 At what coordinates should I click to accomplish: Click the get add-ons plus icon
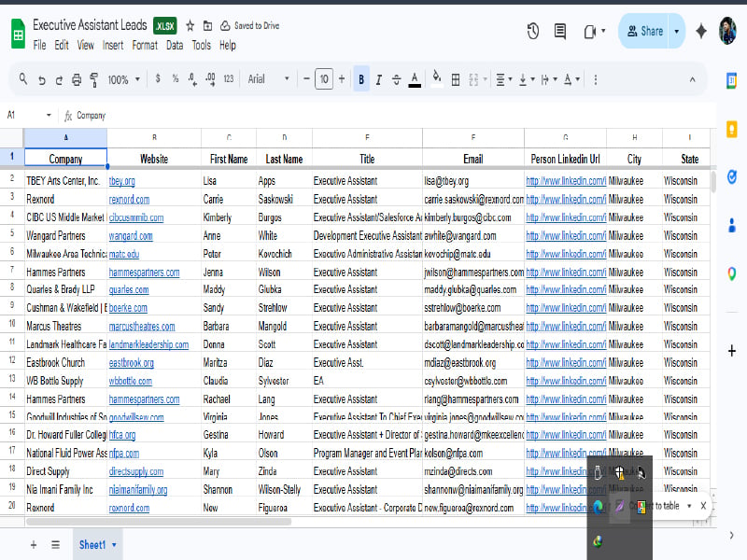[x=732, y=352]
